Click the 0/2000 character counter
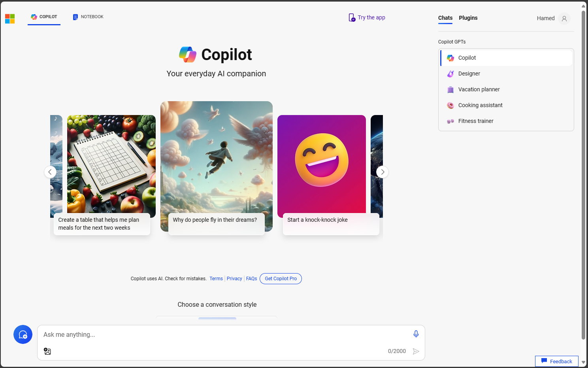The height and width of the screenshot is (368, 588). tap(397, 351)
